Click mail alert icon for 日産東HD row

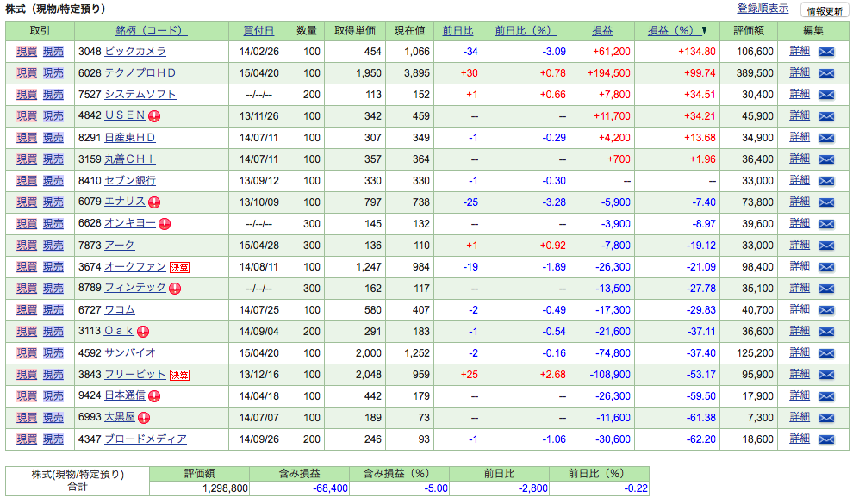click(826, 138)
